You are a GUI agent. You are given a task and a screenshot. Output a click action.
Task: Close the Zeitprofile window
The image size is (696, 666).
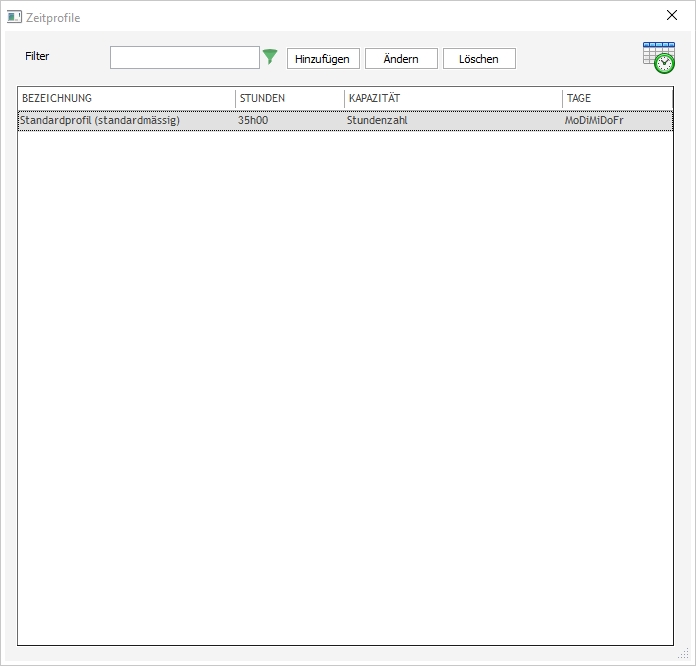(672, 16)
